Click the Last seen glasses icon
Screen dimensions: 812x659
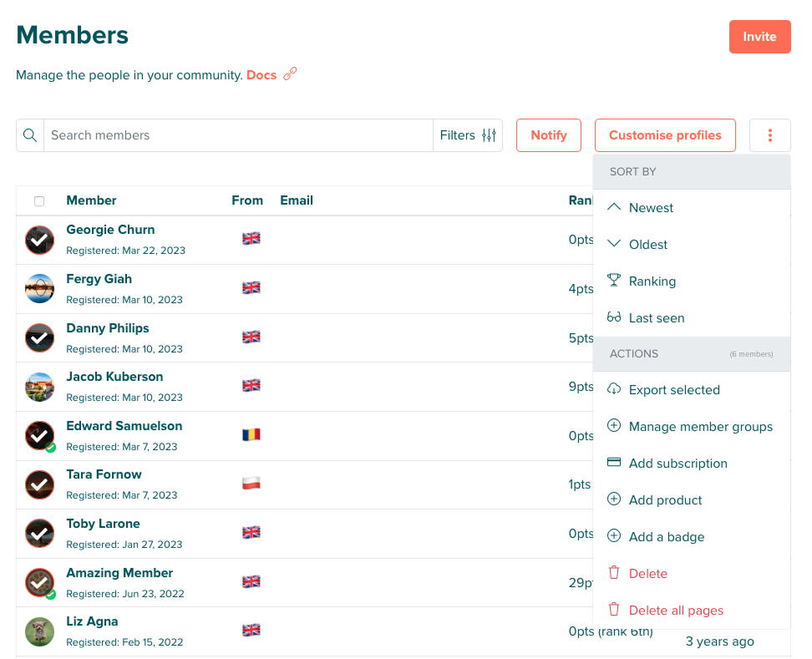point(614,317)
